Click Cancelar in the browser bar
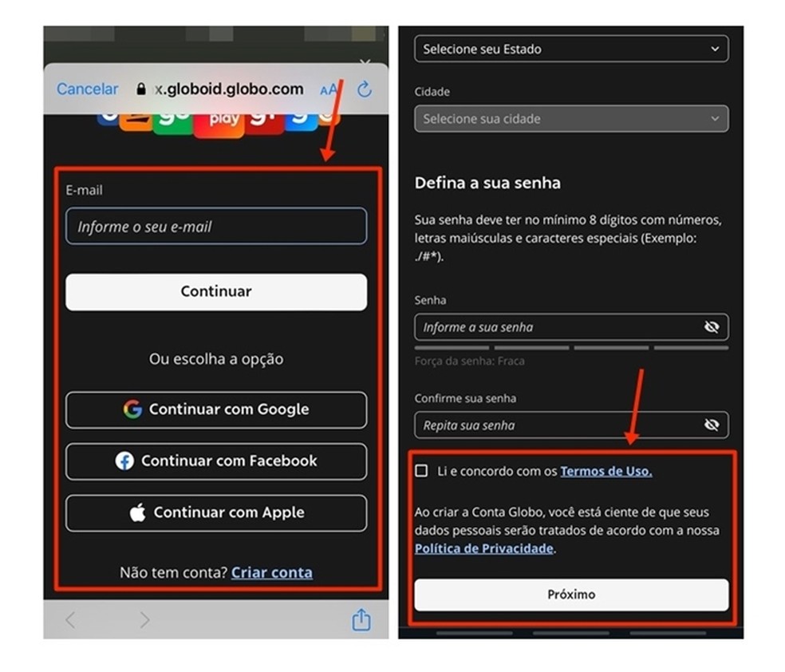 (87, 89)
